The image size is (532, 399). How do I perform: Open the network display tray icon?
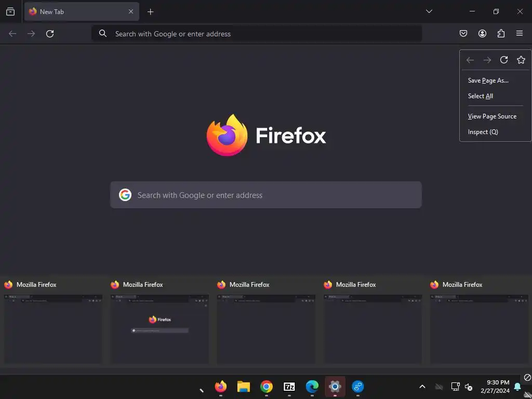coord(455,387)
